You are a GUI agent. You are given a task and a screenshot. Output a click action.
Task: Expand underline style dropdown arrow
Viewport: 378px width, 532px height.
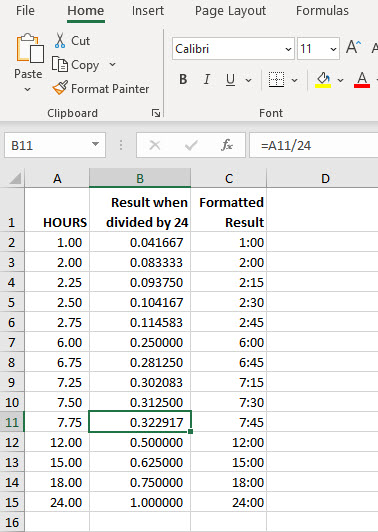(x=248, y=80)
